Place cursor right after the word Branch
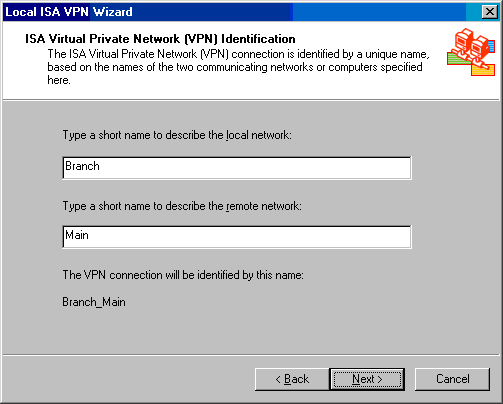Image resolution: width=503 pixels, height=404 pixels. (x=100, y=166)
